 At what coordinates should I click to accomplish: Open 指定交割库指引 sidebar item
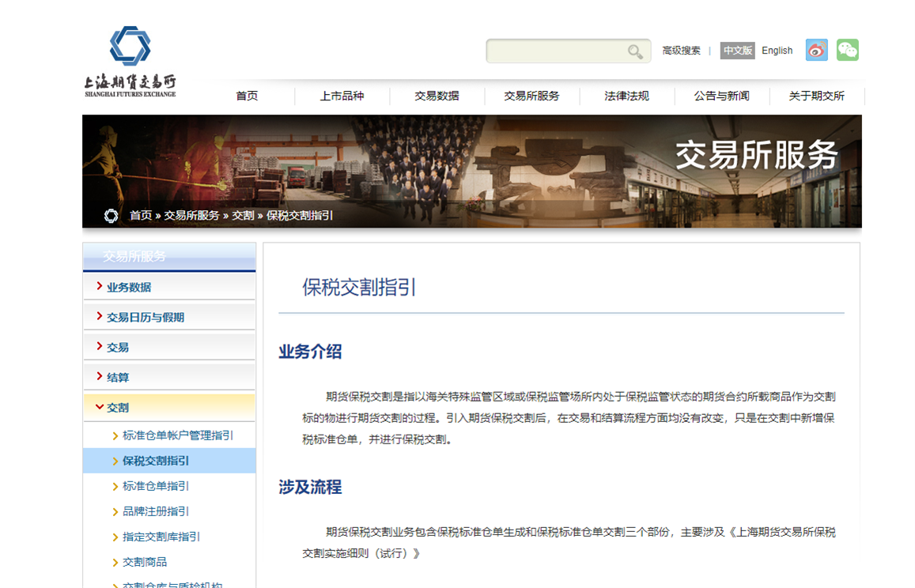161,537
